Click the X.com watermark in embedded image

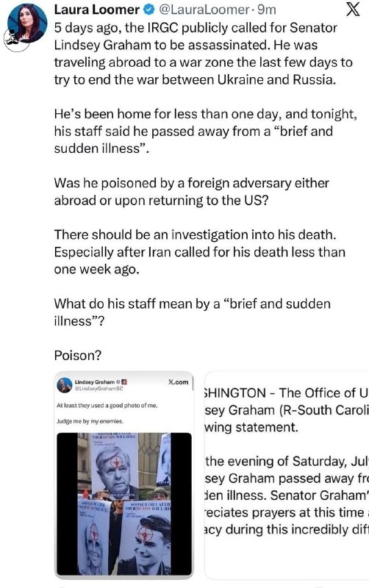click(179, 382)
